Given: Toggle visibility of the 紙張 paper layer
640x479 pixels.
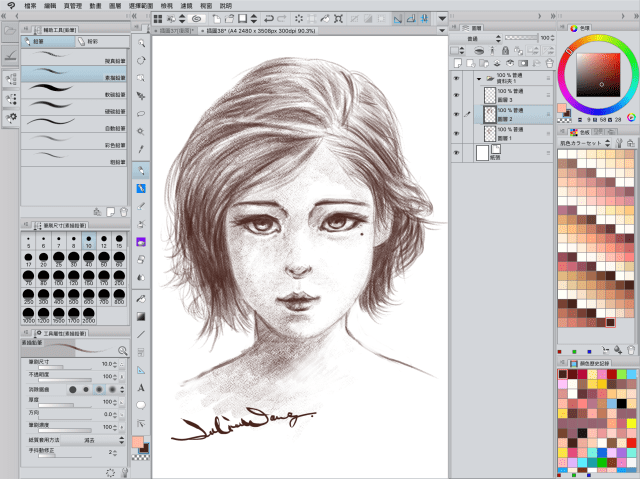Looking at the screenshot, I should click(457, 153).
